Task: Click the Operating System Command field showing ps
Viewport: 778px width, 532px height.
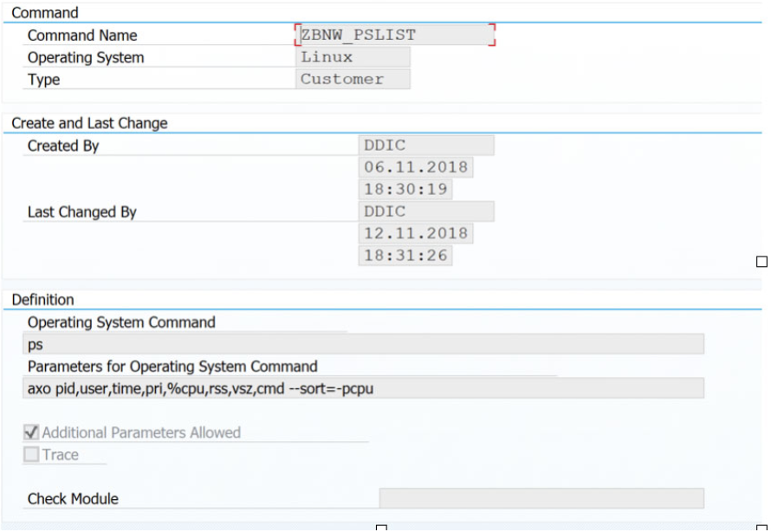Action: tap(364, 344)
